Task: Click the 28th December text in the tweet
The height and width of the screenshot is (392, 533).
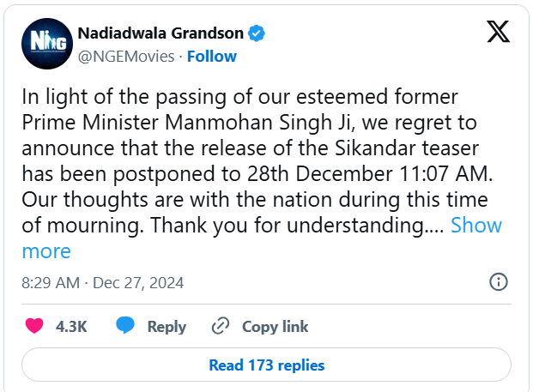Action: click(x=320, y=174)
